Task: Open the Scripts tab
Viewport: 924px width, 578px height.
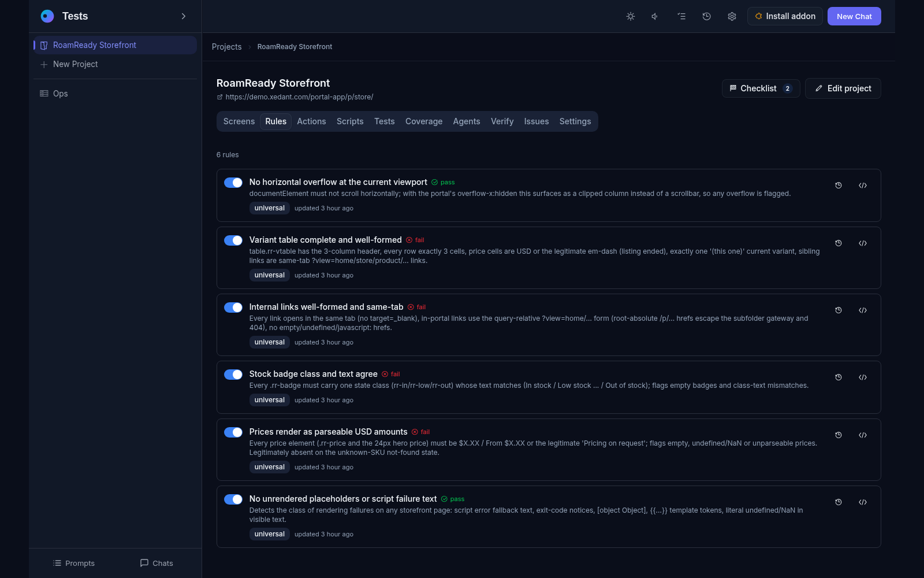Action: pyautogui.click(x=350, y=121)
